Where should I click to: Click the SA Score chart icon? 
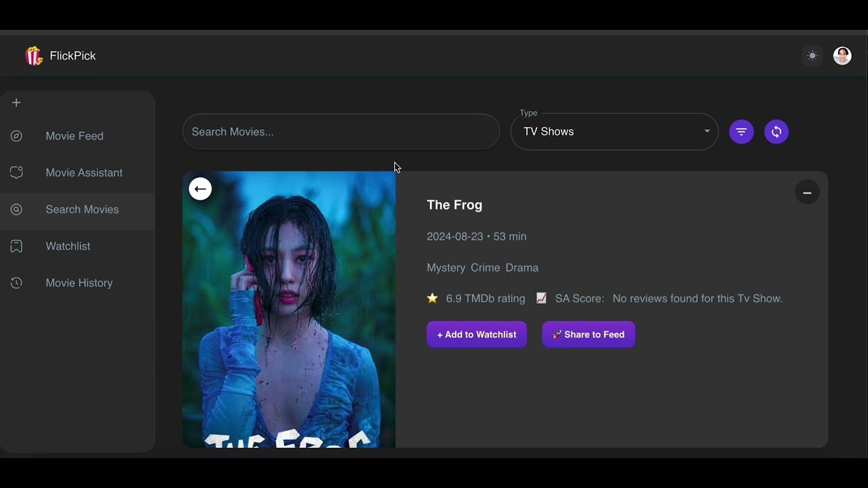(x=541, y=298)
